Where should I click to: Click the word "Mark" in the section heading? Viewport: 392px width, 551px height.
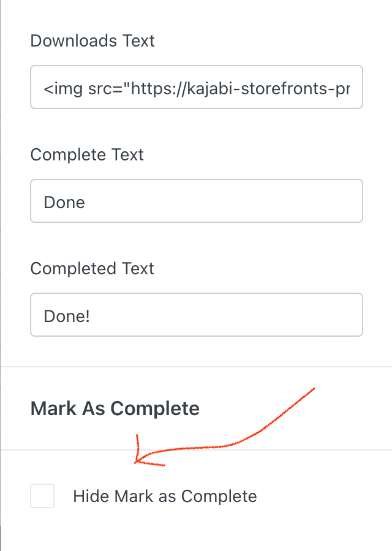[53, 408]
